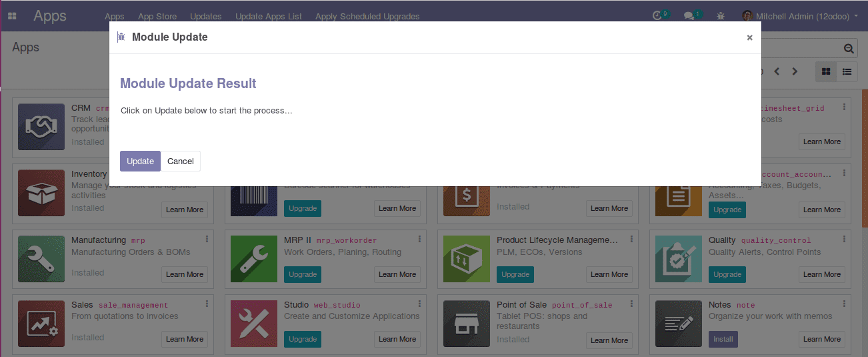Upgrade the Studio app
The image size is (868, 357).
coord(303,339)
